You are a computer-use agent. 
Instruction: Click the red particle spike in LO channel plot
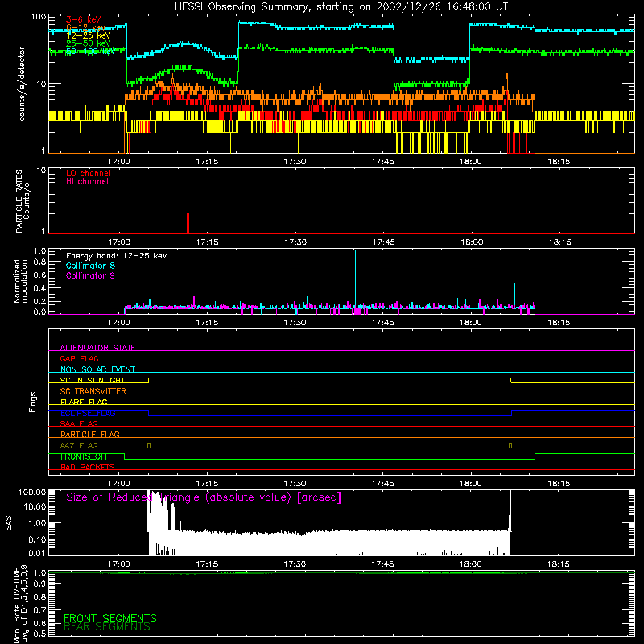(x=188, y=224)
